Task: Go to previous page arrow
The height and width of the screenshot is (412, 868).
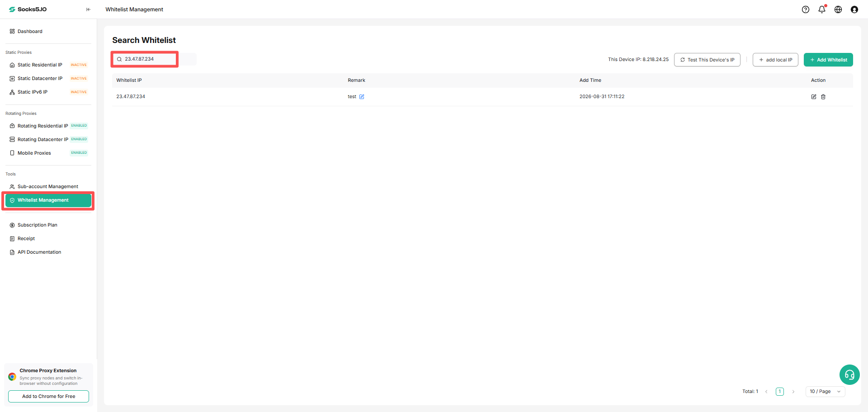Action: point(766,392)
